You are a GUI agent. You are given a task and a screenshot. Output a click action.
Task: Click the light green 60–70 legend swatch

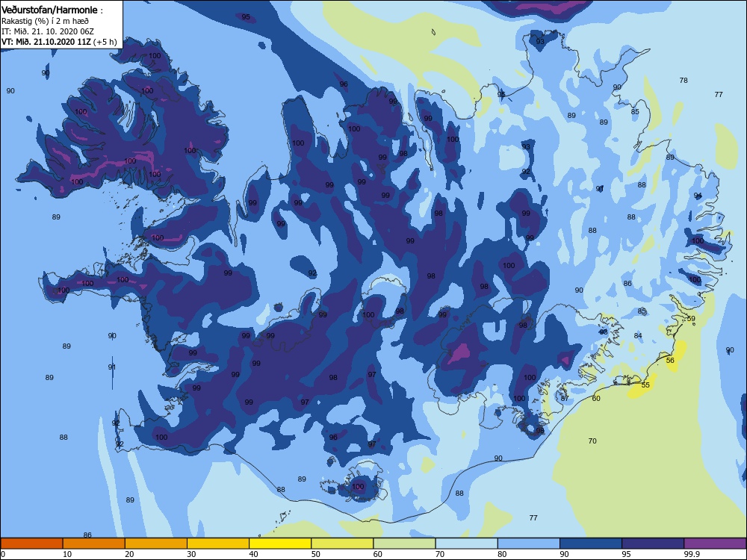404,544
